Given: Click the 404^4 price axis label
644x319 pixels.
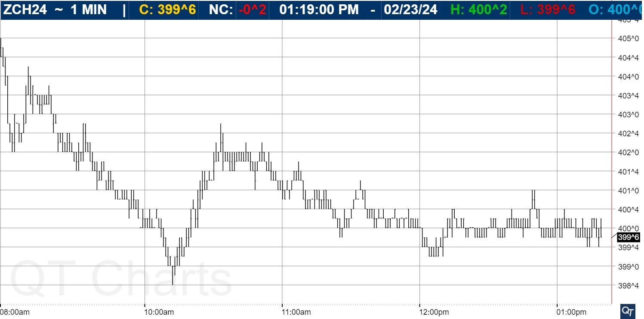Looking at the screenshot, I should point(628,58).
